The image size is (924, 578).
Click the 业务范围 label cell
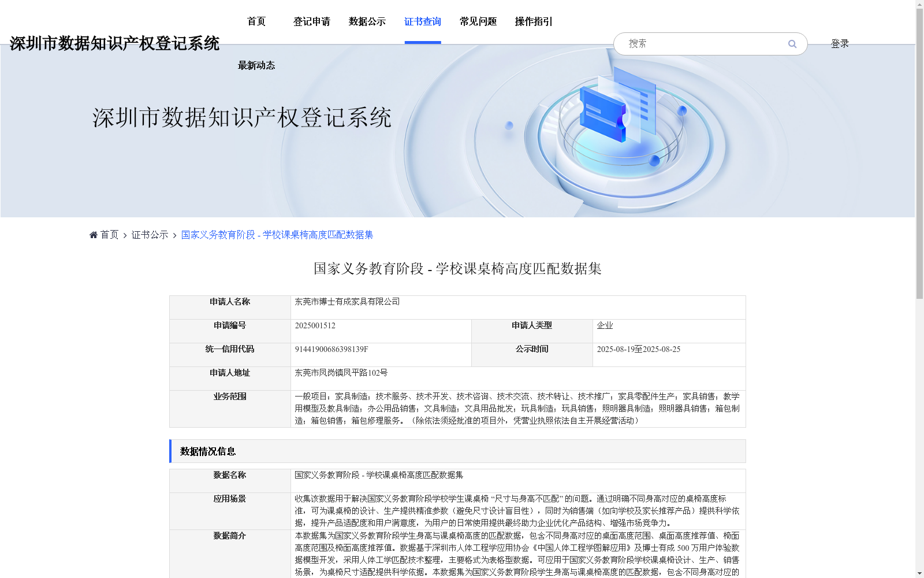pos(230,409)
